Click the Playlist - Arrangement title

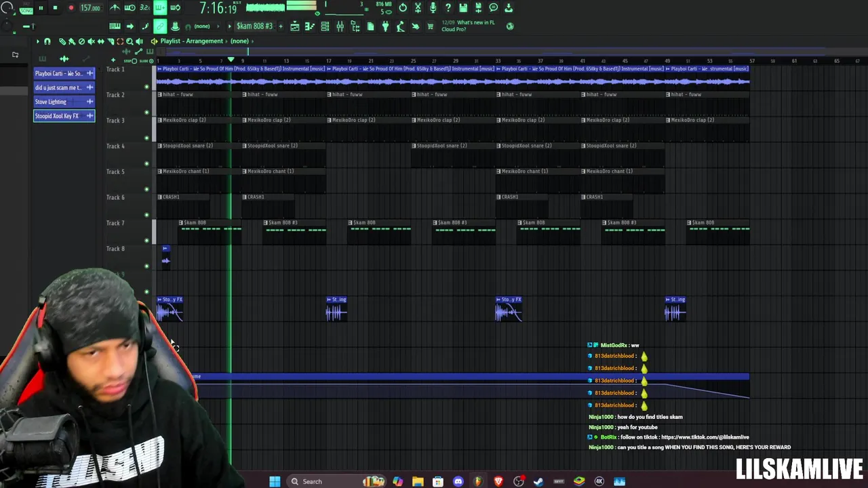pyautogui.click(x=192, y=41)
